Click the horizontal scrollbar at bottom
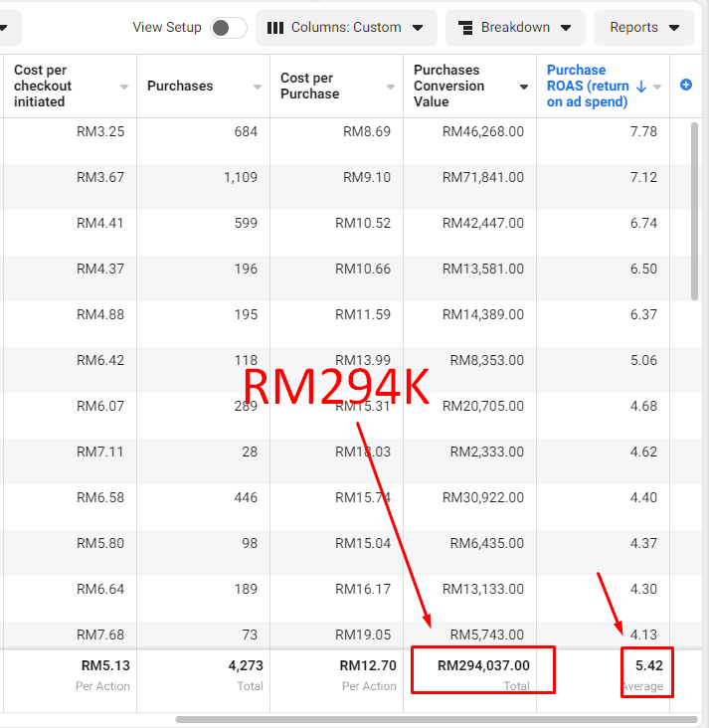This screenshot has height=728, width=709. (x=437, y=720)
